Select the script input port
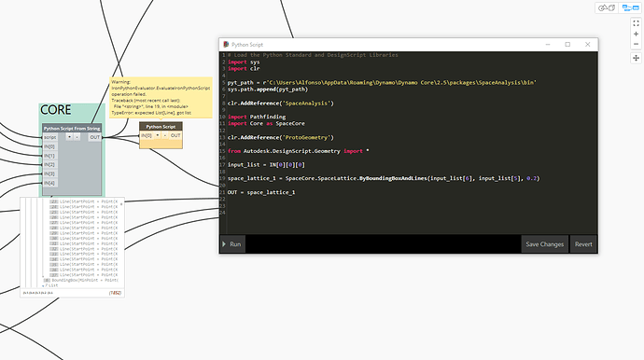Screen dimensions: 644x360 click(50, 137)
